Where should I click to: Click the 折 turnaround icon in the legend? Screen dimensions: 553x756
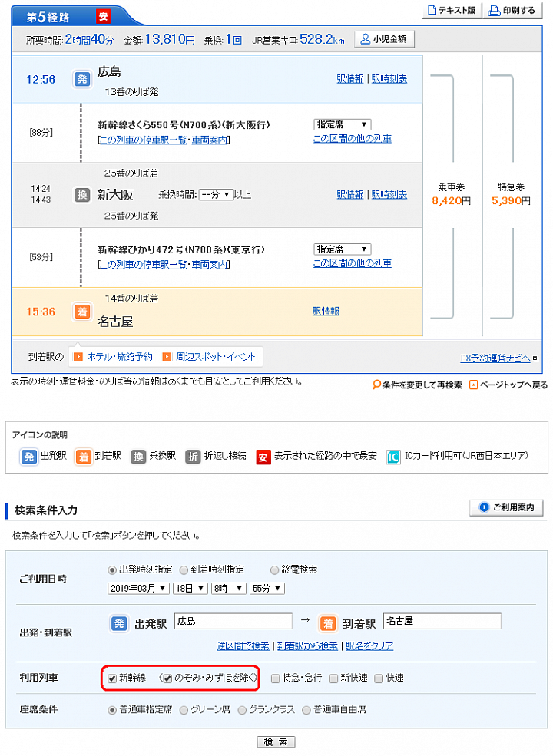coord(193,456)
